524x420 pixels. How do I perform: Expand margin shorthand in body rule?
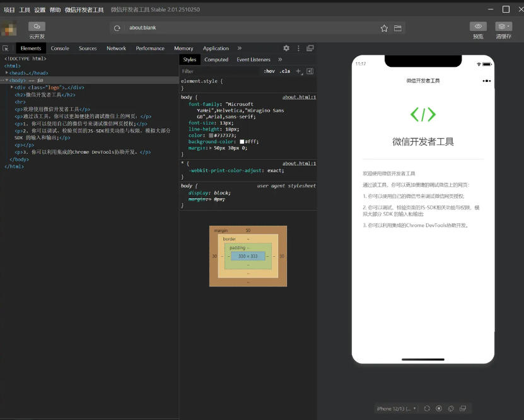(x=211, y=148)
